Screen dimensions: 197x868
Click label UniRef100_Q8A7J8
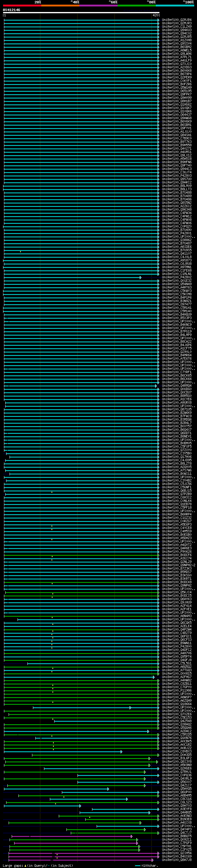point(177,860)
